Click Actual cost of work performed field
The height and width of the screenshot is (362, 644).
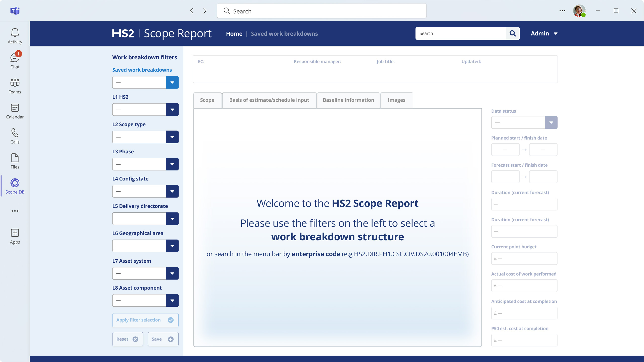click(x=524, y=286)
